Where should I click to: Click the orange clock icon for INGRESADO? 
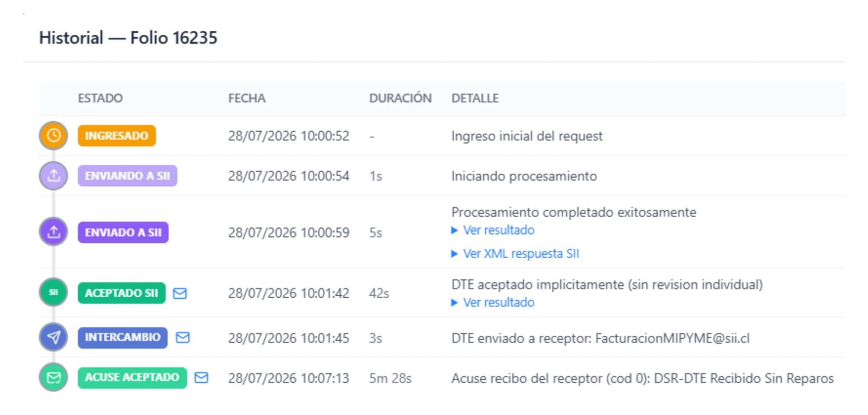pyautogui.click(x=54, y=136)
